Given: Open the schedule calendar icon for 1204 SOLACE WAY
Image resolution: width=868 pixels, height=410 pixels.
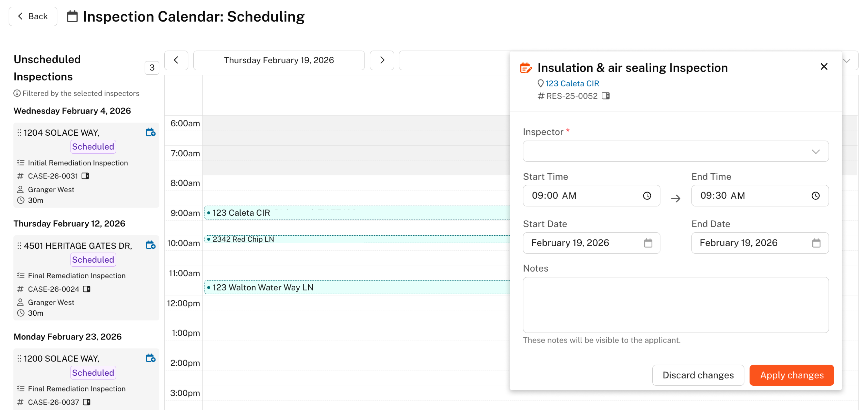Looking at the screenshot, I should (151, 132).
